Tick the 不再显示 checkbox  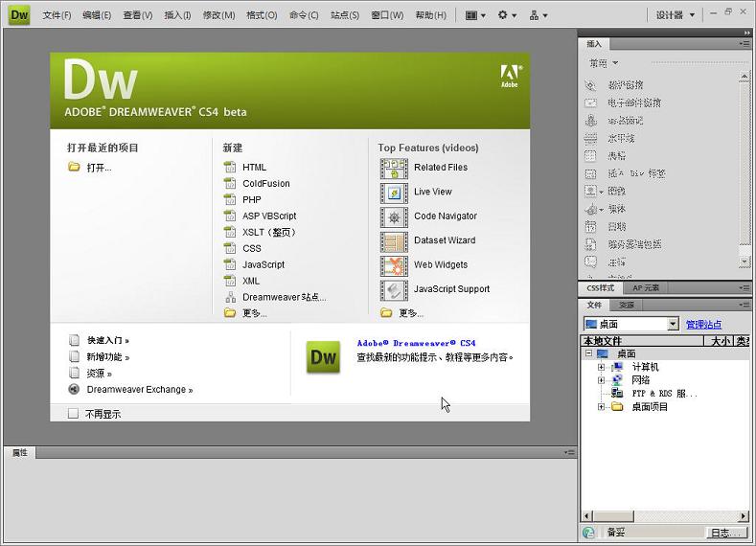(73, 413)
